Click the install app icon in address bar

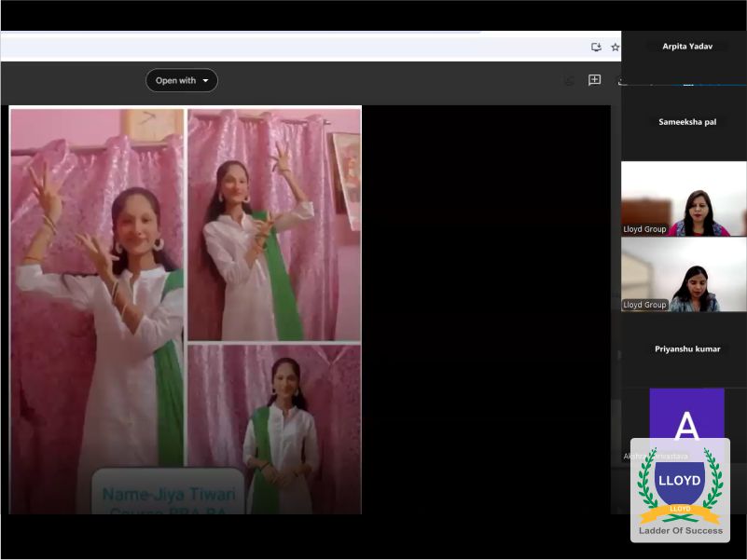(x=596, y=47)
